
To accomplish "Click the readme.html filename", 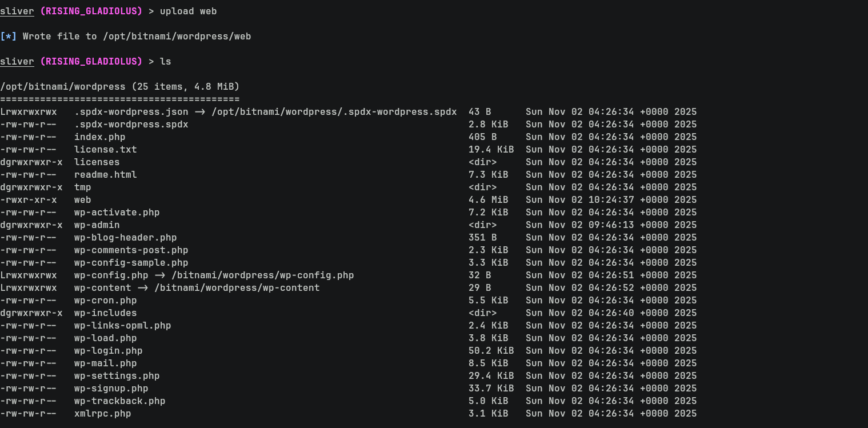I will [x=105, y=175].
